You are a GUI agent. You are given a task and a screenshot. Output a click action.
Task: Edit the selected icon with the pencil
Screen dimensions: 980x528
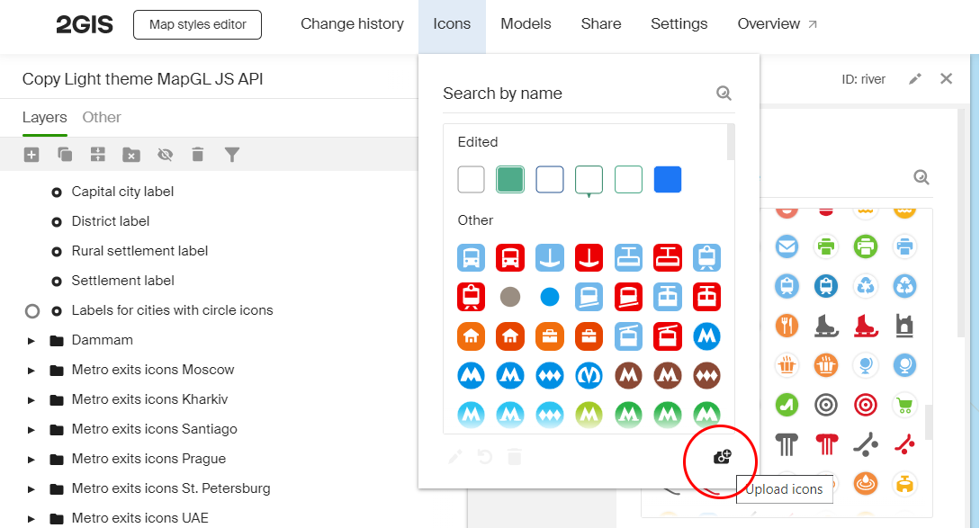click(x=454, y=456)
